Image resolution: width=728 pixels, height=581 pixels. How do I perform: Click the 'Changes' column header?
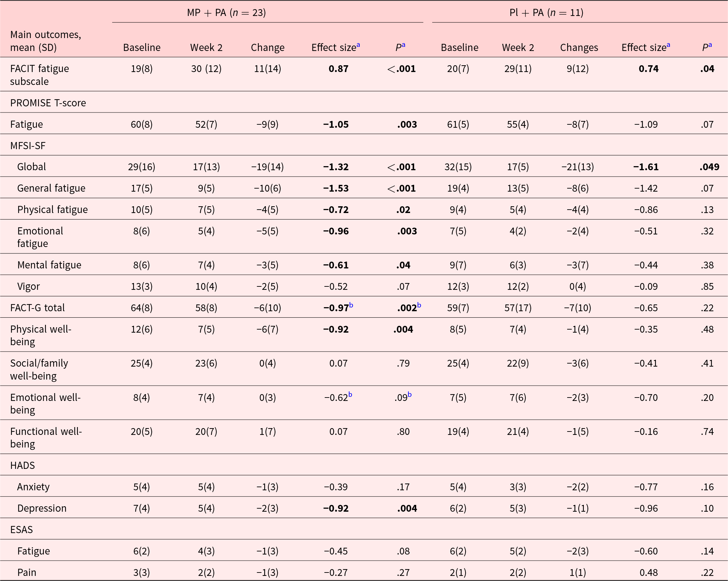579,48
